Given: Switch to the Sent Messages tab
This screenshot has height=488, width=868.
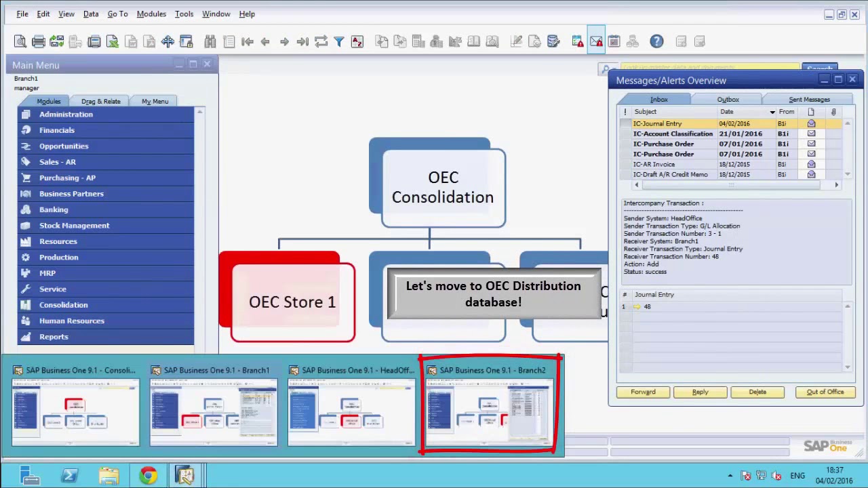Looking at the screenshot, I should [x=809, y=100].
